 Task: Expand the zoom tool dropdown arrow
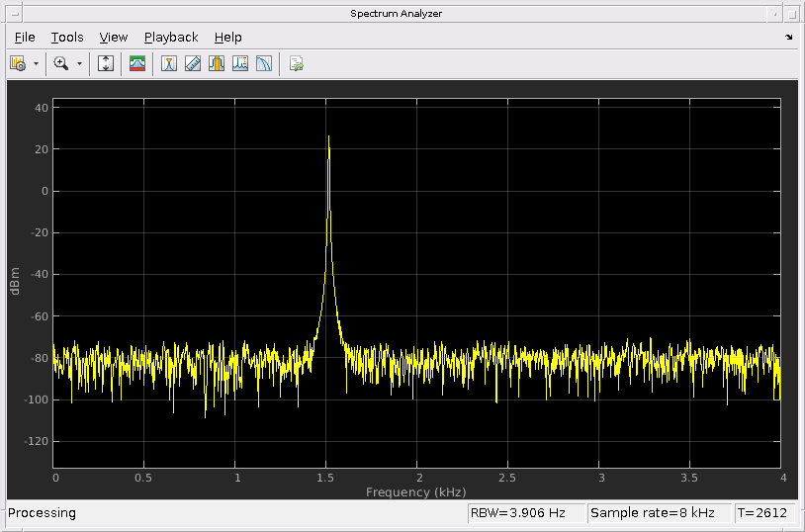(79, 63)
